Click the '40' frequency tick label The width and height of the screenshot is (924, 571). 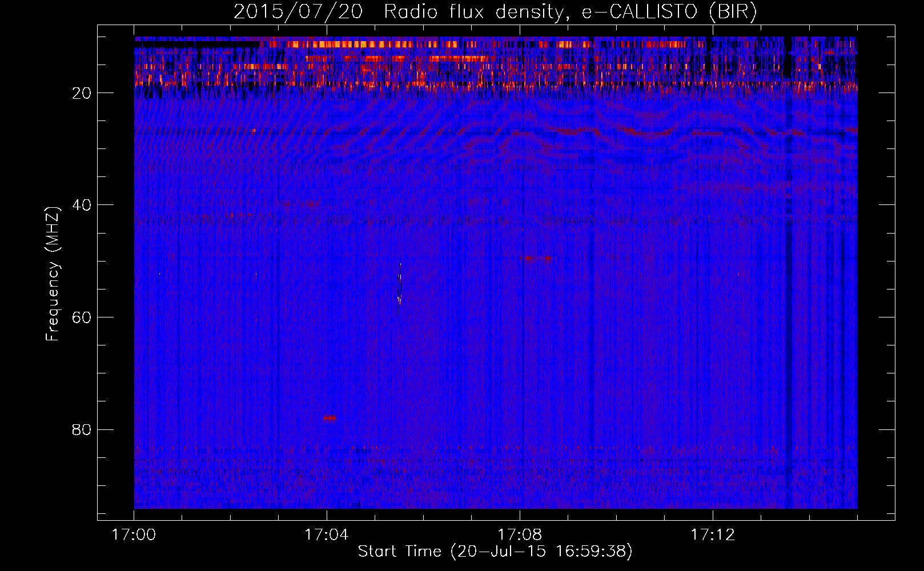click(82, 205)
